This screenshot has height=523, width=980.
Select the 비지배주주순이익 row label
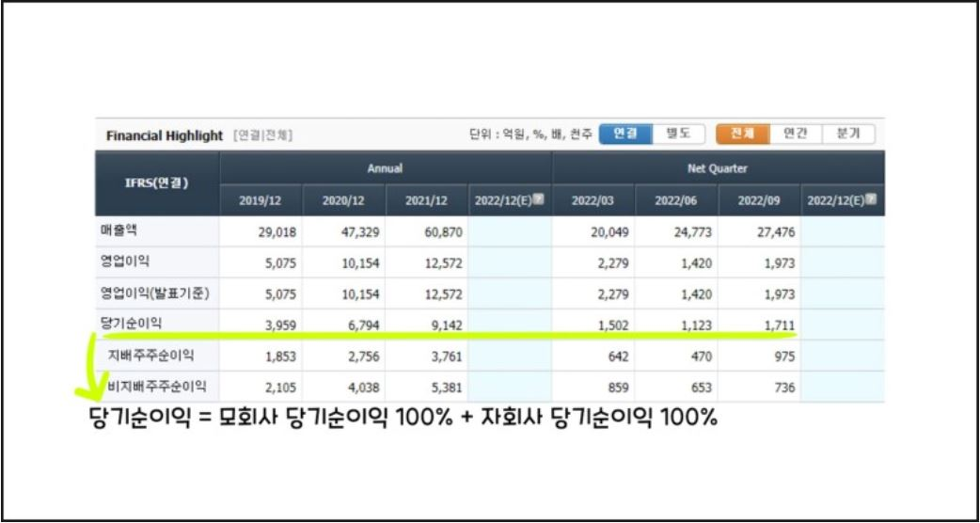(x=156, y=387)
